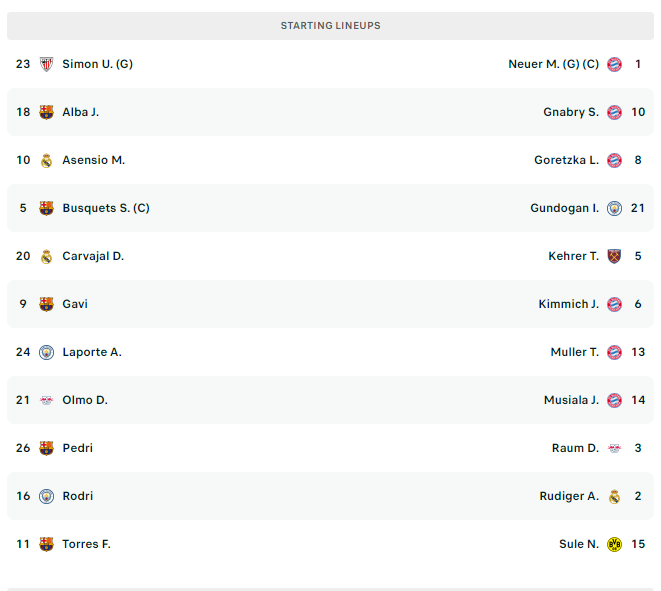Select player Torres F.
Viewport: 661px width, 591px height.
pos(86,544)
